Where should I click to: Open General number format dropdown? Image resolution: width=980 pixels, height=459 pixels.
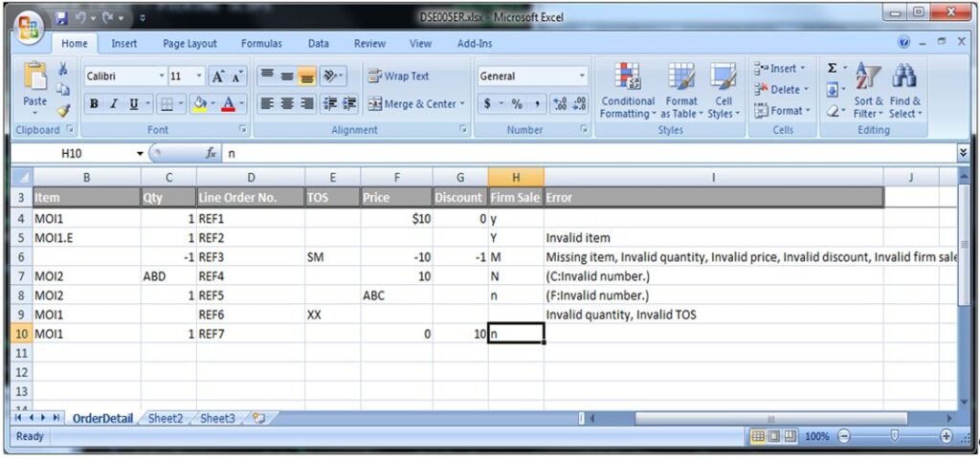tap(583, 76)
